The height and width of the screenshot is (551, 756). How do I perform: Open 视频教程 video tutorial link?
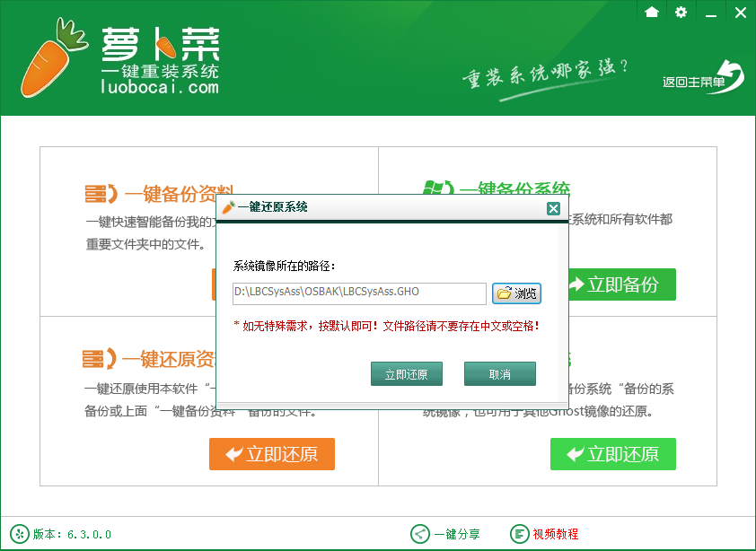click(556, 534)
